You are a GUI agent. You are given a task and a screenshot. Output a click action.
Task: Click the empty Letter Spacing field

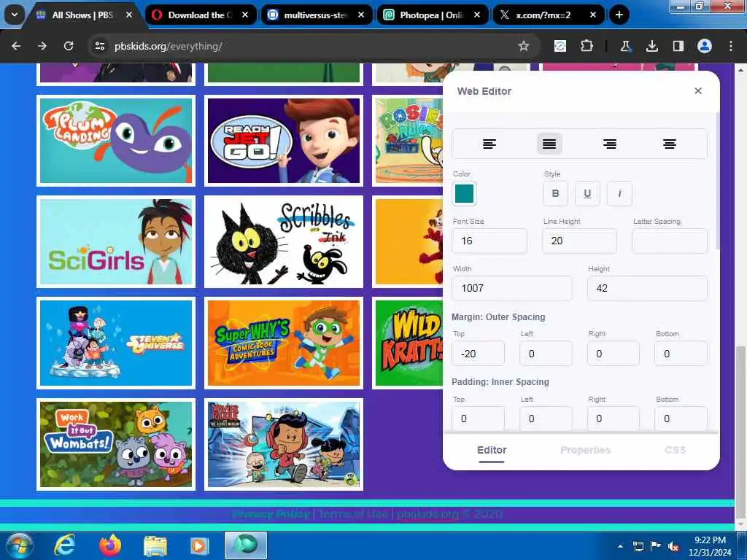click(x=670, y=241)
